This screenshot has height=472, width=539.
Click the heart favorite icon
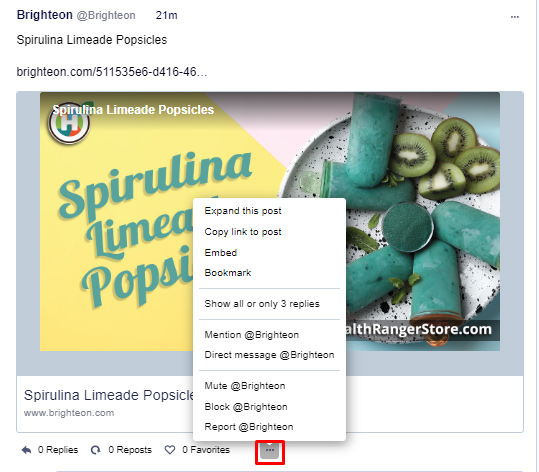[170, 450]
